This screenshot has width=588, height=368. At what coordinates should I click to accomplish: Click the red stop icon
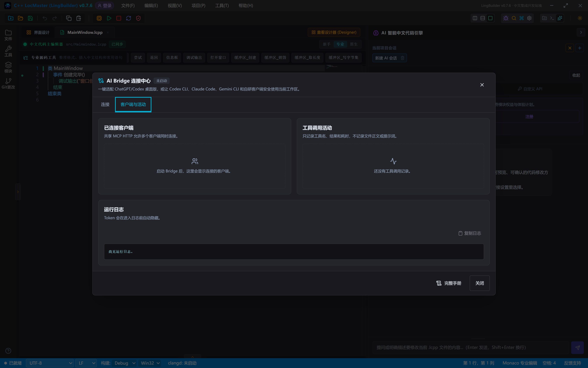pos(119,18)
